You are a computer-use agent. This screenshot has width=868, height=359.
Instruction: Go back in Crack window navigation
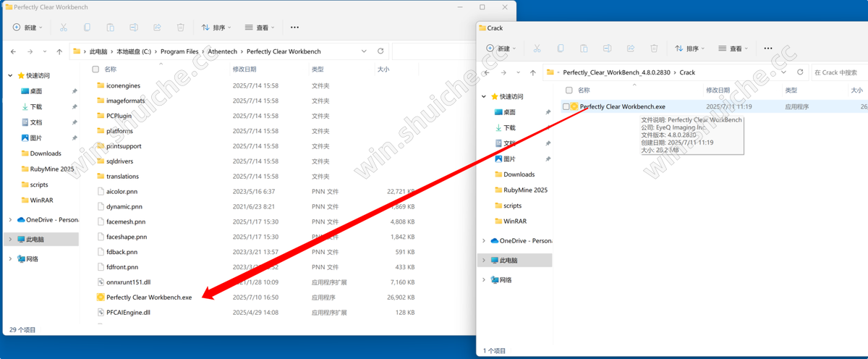pyautogui.click(x=486, y=72)
